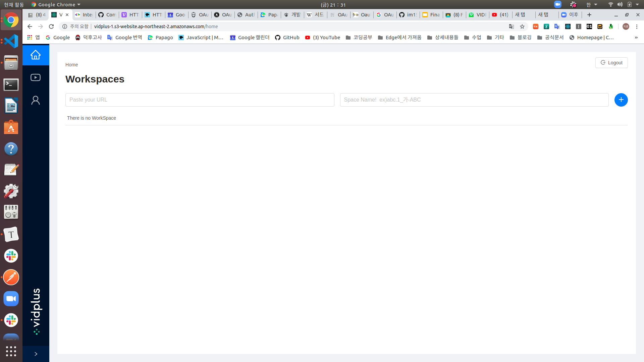
Task: Open the Papago bookmark
Action: [x=160, y=38]
